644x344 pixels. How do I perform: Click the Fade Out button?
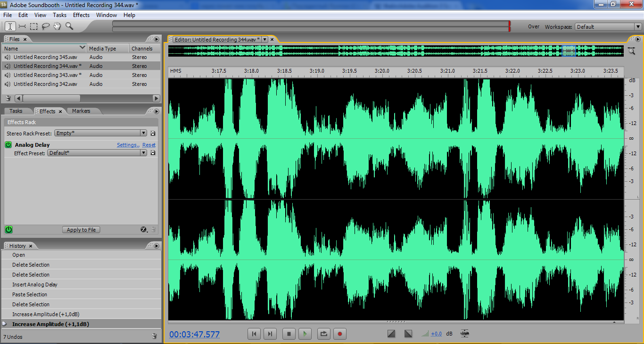tap(408, 334)
